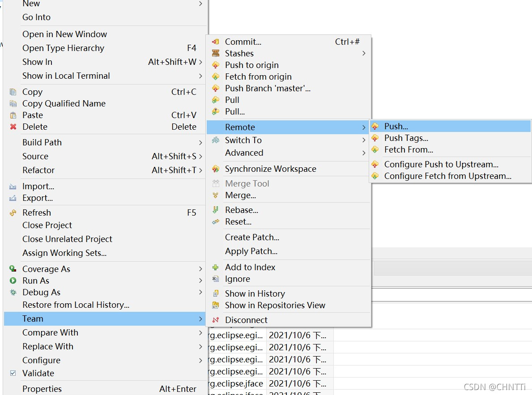532x395 pixels.
Task: Click the Paste clipboard icon
Action: click(13, 115)
